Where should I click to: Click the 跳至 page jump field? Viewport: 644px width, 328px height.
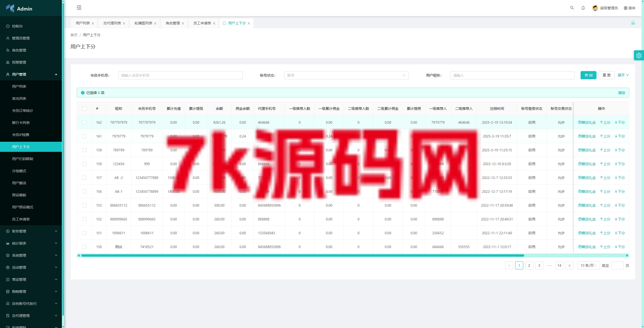[x=617, y=265]
